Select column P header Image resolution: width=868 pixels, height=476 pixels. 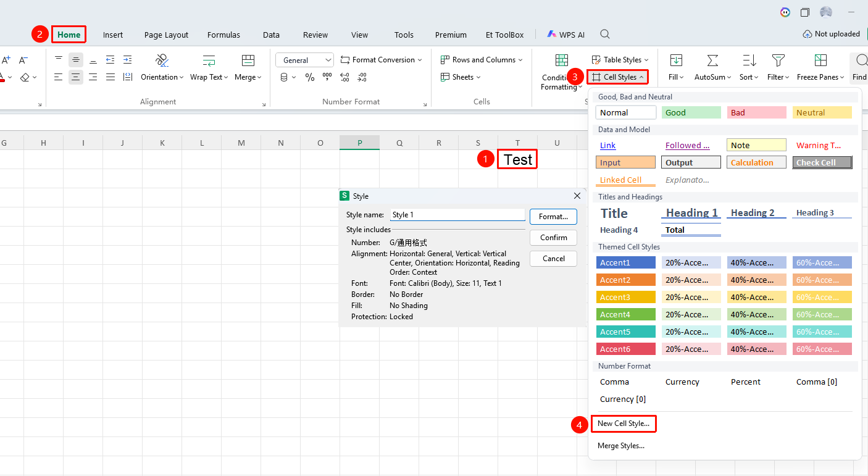pos(359,143)
